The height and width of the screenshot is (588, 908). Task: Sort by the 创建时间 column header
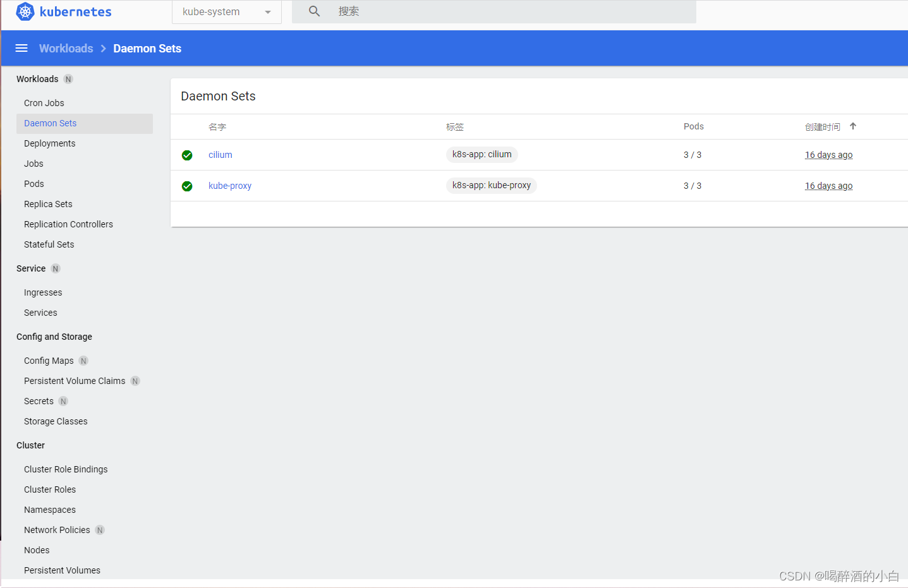(x=823, y=127)
